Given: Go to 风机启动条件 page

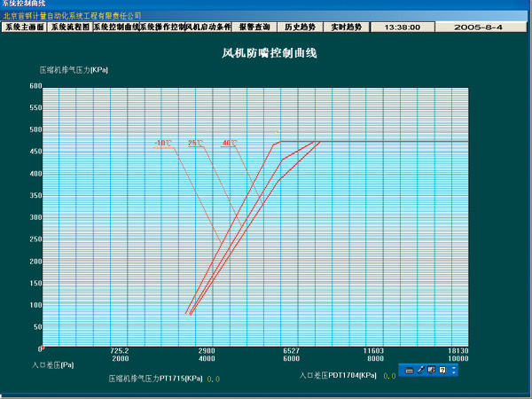Looking at the screenshot, I should click(207, 27).
